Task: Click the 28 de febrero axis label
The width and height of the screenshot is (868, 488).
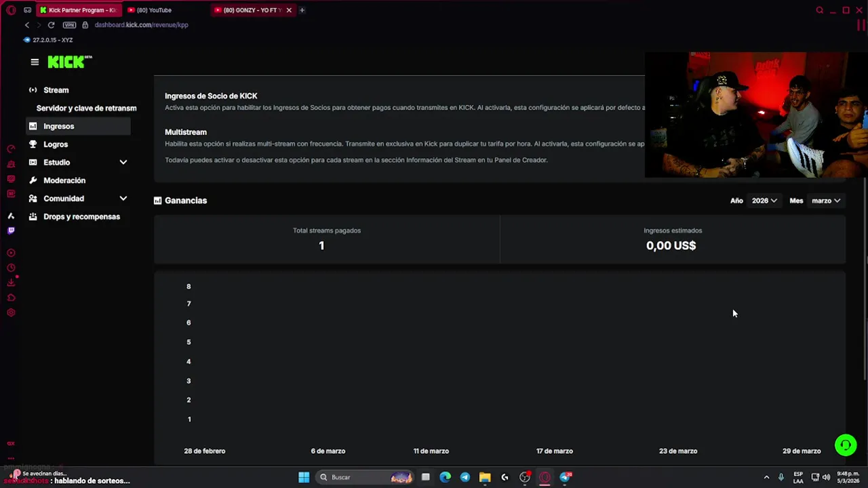Action: (x=205, y=451)
